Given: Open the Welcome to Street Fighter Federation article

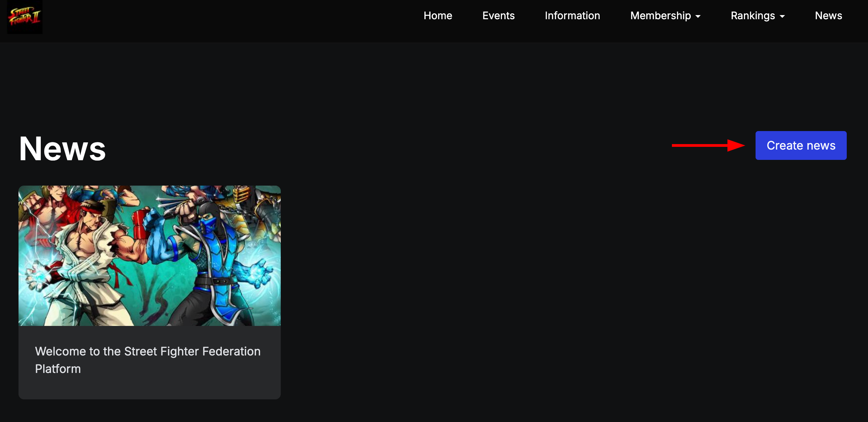Looking at the screenshot, I should (147, 351).
